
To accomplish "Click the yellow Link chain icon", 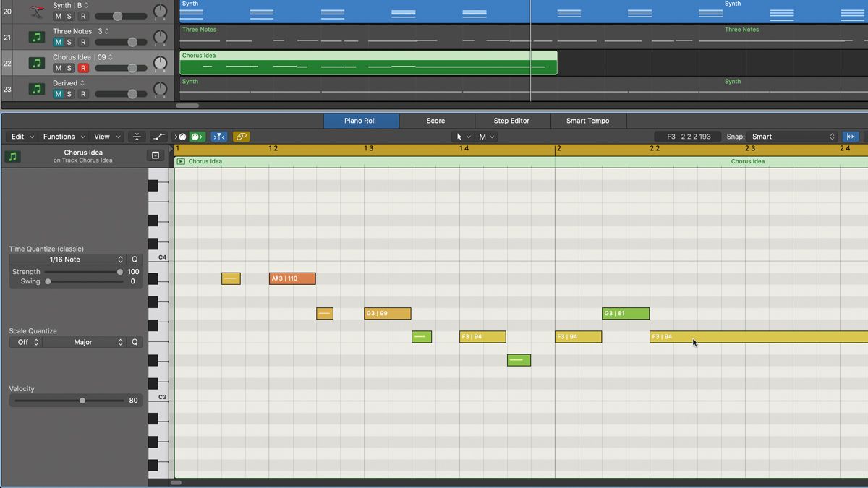I will pos(241,136).
